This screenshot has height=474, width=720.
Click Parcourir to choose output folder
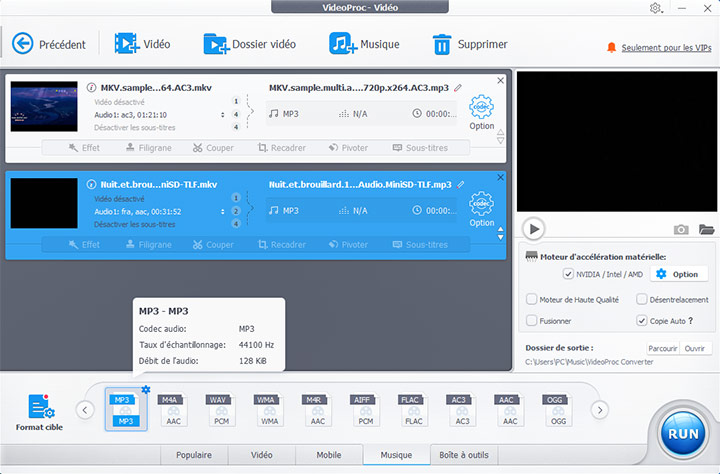pos(663,348)
